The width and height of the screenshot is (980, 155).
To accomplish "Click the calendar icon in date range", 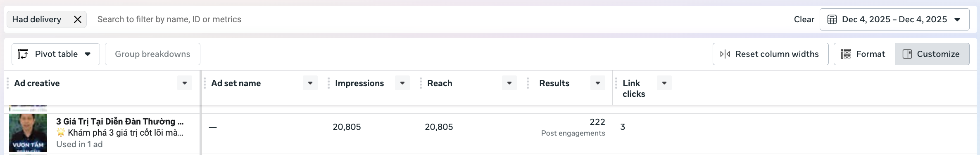I will click(832, 19).
